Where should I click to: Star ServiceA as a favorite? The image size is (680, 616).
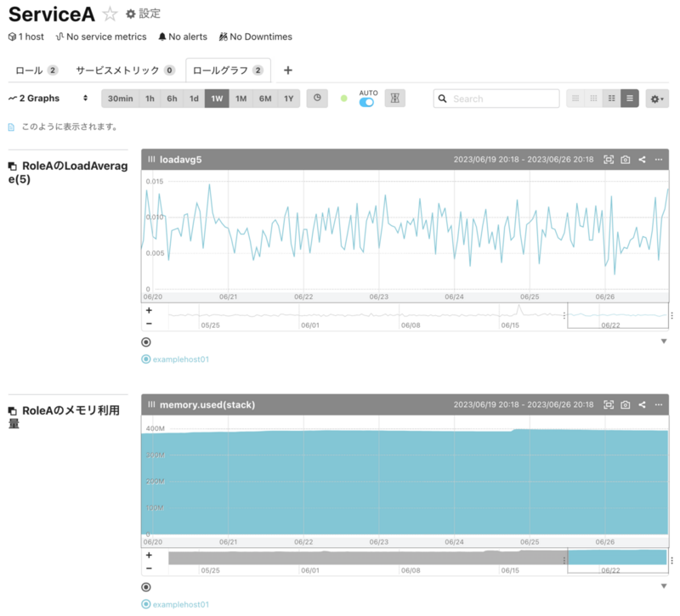coord(110,14)
